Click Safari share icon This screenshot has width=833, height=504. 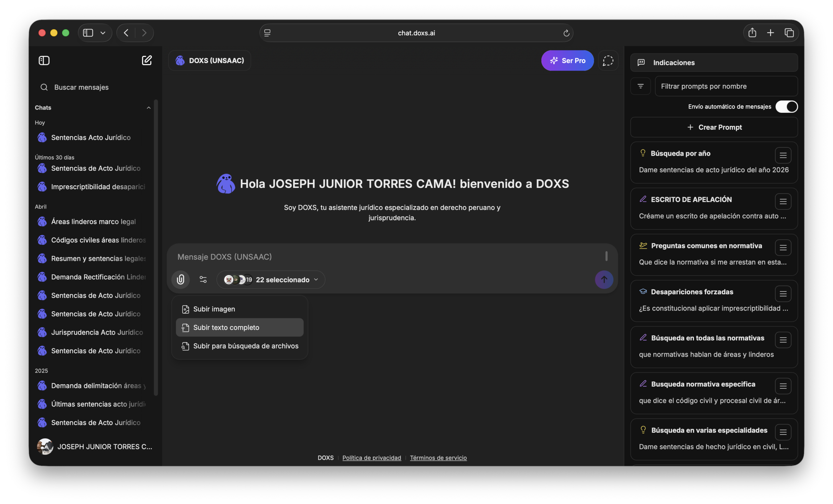coord(752,33)
